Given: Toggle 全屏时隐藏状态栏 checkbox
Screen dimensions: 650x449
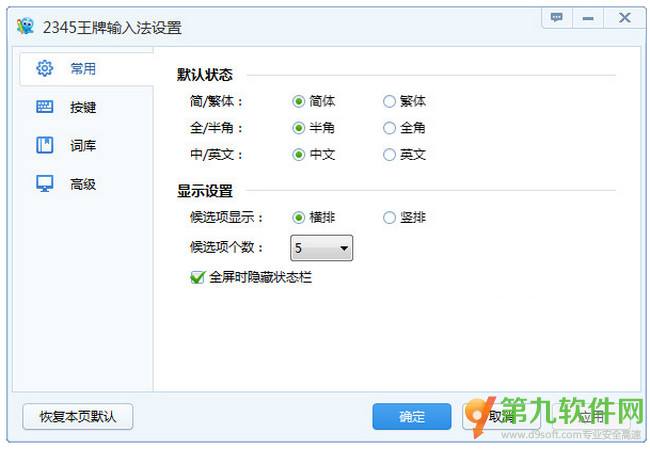Looking at the screenshot, I should pos(198,277).
